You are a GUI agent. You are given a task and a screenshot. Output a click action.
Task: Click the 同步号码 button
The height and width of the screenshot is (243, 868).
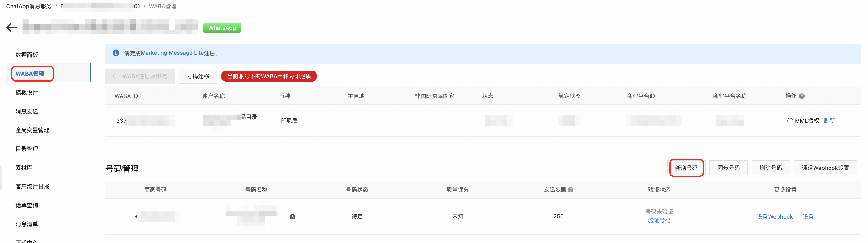pos(728,168)
